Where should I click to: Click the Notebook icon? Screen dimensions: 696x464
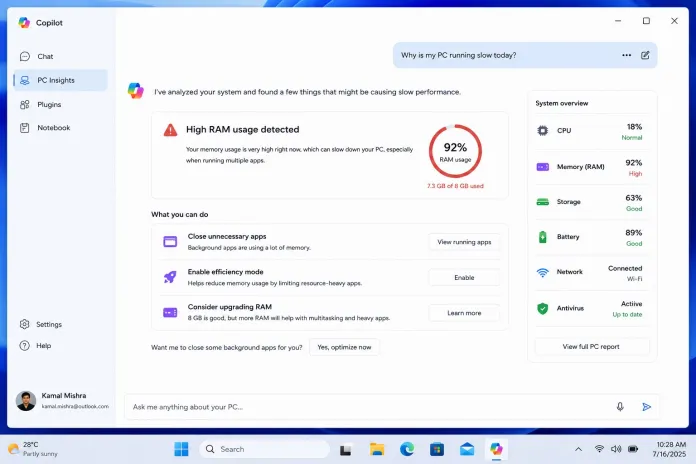(25, 128)
